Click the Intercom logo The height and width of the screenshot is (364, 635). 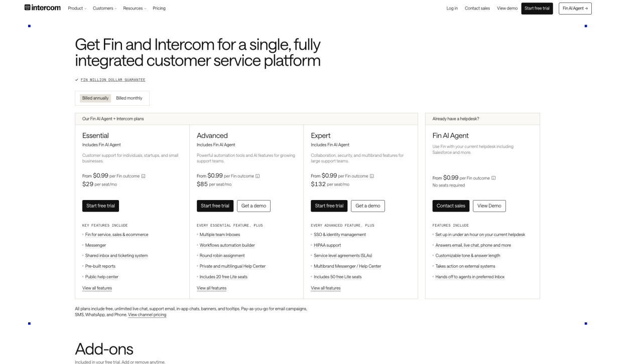[x=43, y=8]
